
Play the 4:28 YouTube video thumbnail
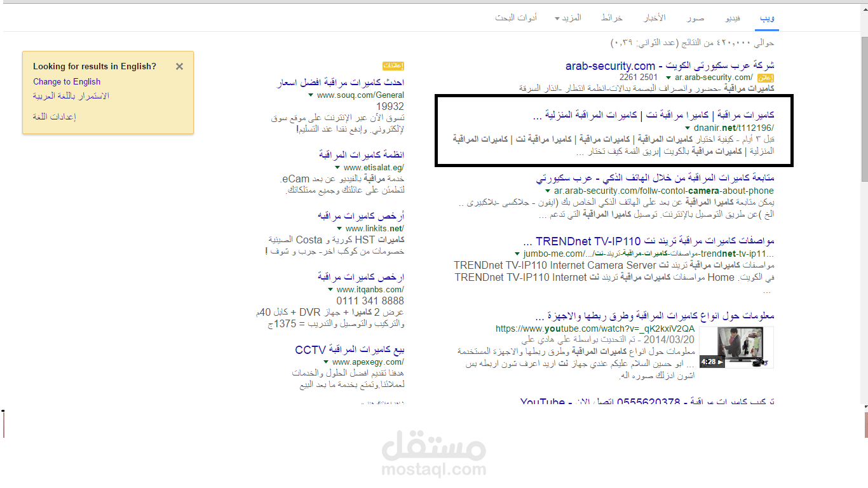736,347
